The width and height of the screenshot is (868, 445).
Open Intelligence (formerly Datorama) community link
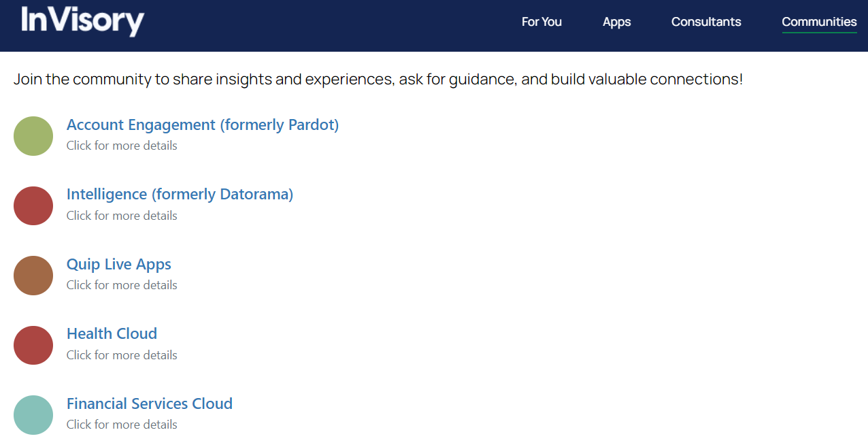(180, 194)
